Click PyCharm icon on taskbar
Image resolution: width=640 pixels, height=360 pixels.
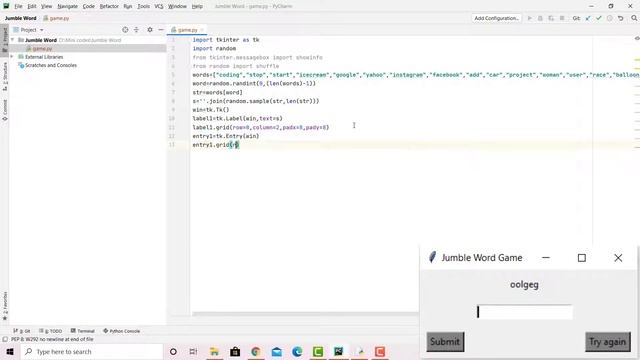point(338,351)
